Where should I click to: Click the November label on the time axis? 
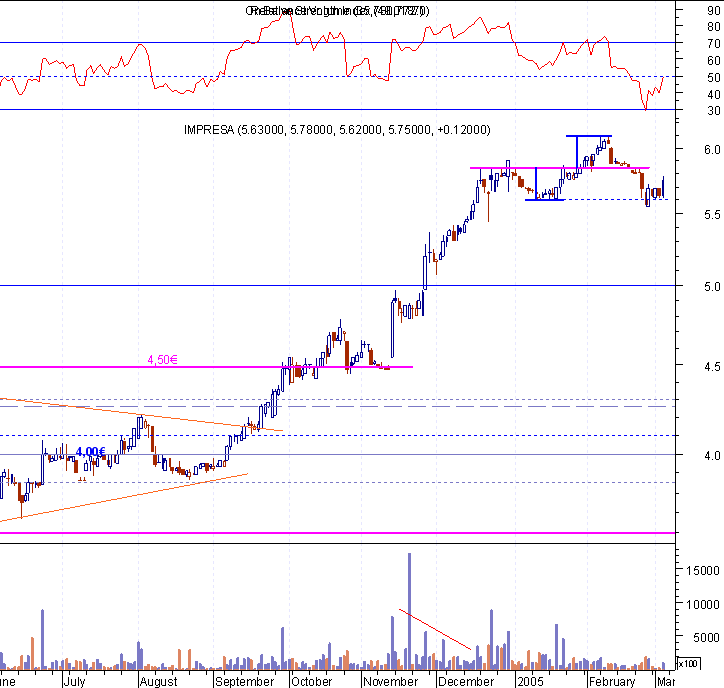[391, 682]
